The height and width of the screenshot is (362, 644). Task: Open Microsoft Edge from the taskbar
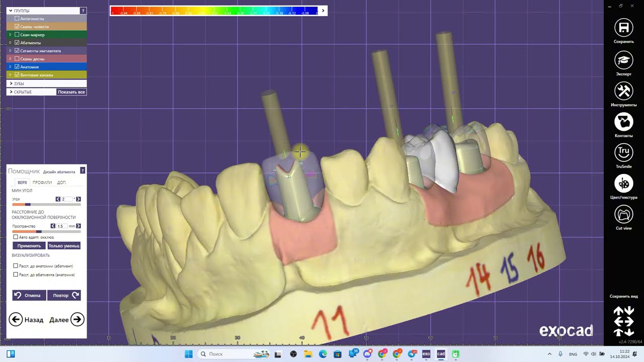(x=323, y=354)
